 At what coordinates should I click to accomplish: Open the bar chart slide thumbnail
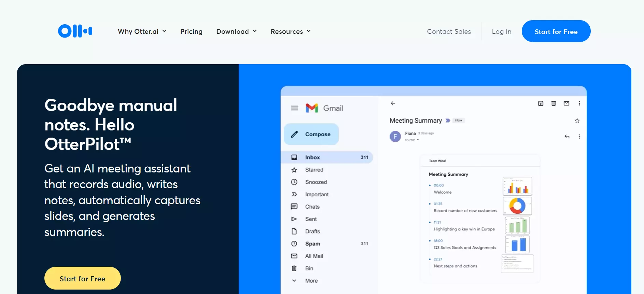click(x=517, y=186)
